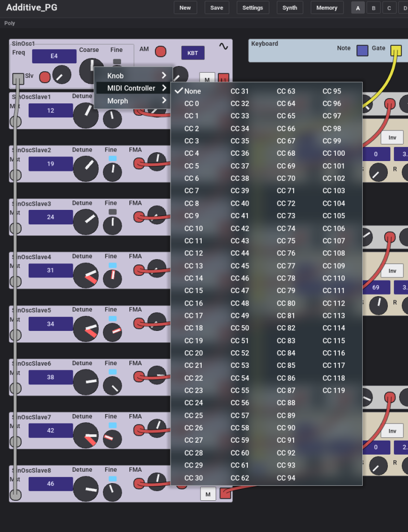Toggle the Fine indicator on SinOscSlave4
This screenshot has height=532, width=408.
tap(112, 265)
